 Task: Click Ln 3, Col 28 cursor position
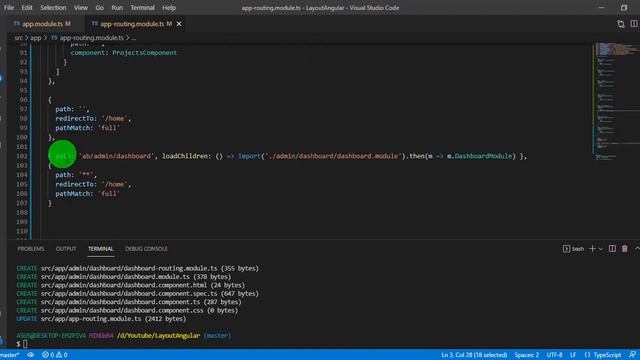pos(474,355)
